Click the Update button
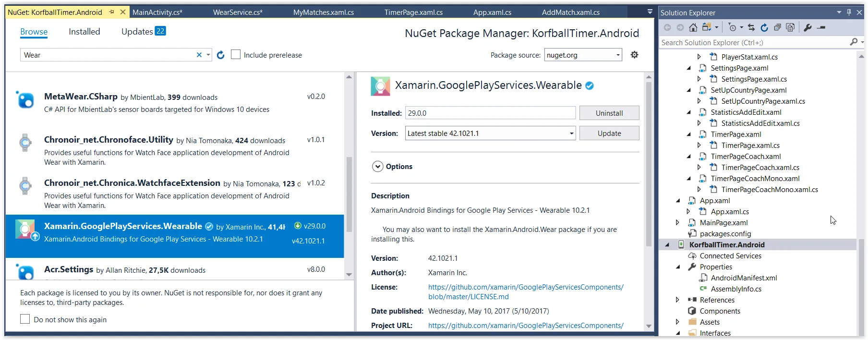Viewport: 868px width, 340px height. tap(609, 133)
